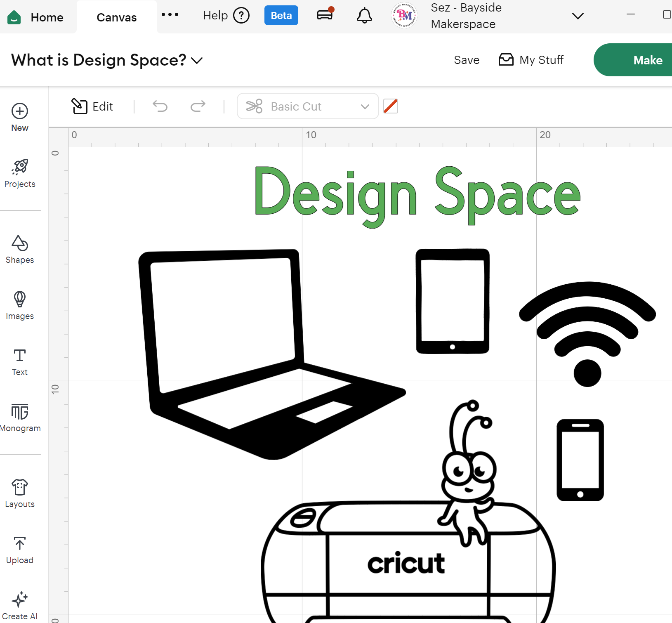Open the notifications bell
Image resolution: width=672 pixels, height=623 pixels.
tap(364, 16)
